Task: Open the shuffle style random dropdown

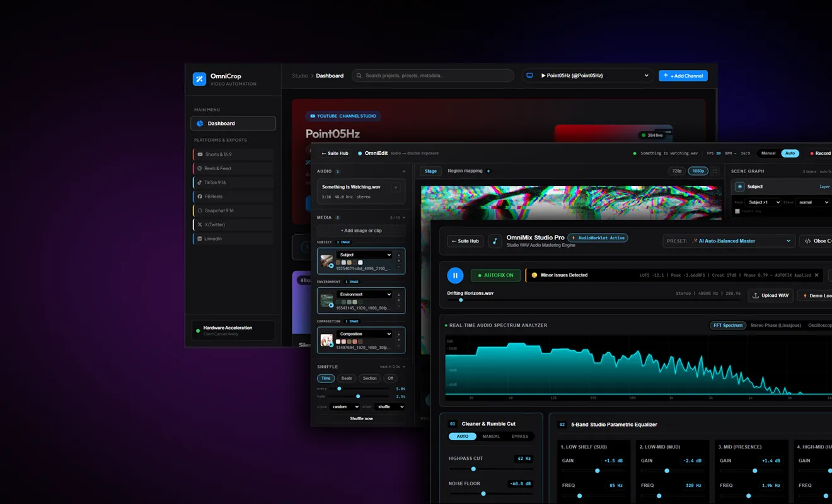Action: 344,407
